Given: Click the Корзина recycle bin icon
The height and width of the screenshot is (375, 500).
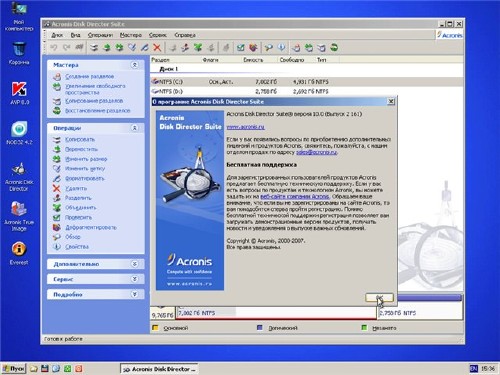Looking at the screenshot, I should (19, 53).
